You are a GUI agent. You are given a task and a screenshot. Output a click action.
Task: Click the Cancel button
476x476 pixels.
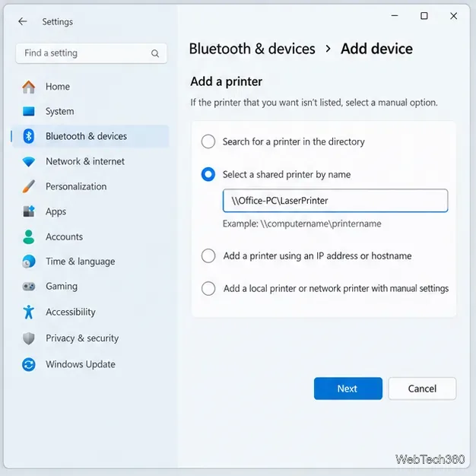(422, 389)
